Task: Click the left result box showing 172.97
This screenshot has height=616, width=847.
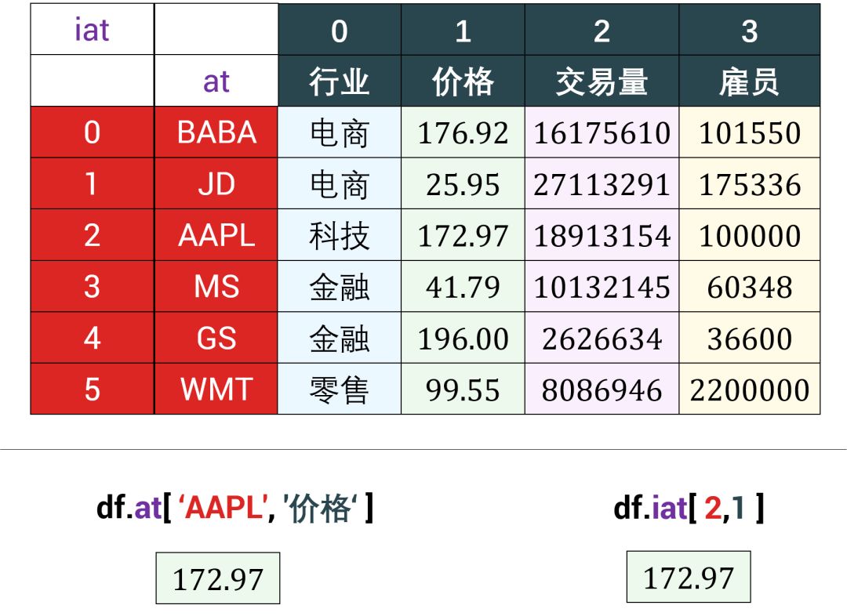Action: pyautogui.click(x=220, y=576)
